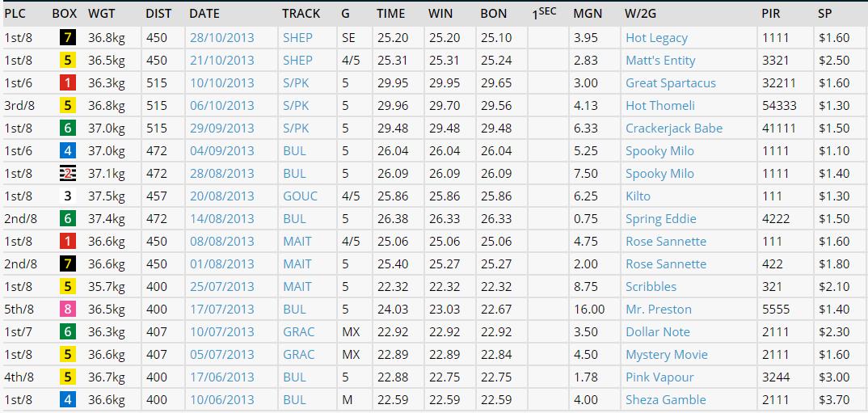
Task: Open the 20/08/2013 race date link
Action: click(x=221, y=196)
